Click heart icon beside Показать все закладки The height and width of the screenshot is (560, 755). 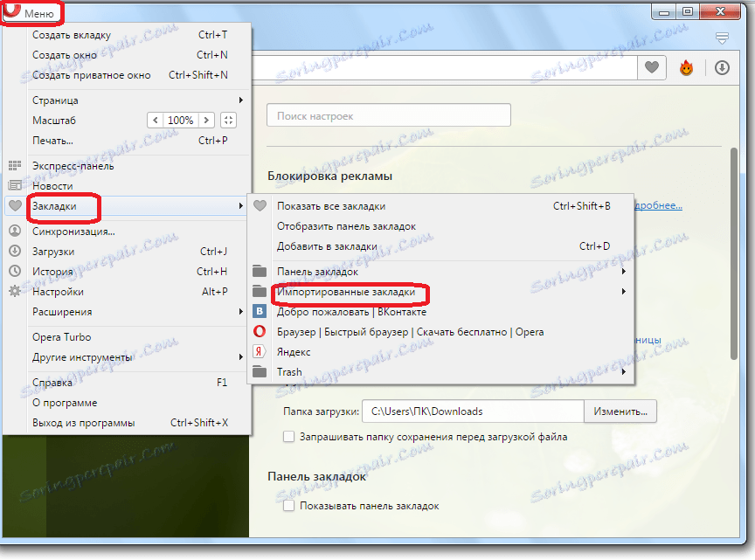pos(260,205)
